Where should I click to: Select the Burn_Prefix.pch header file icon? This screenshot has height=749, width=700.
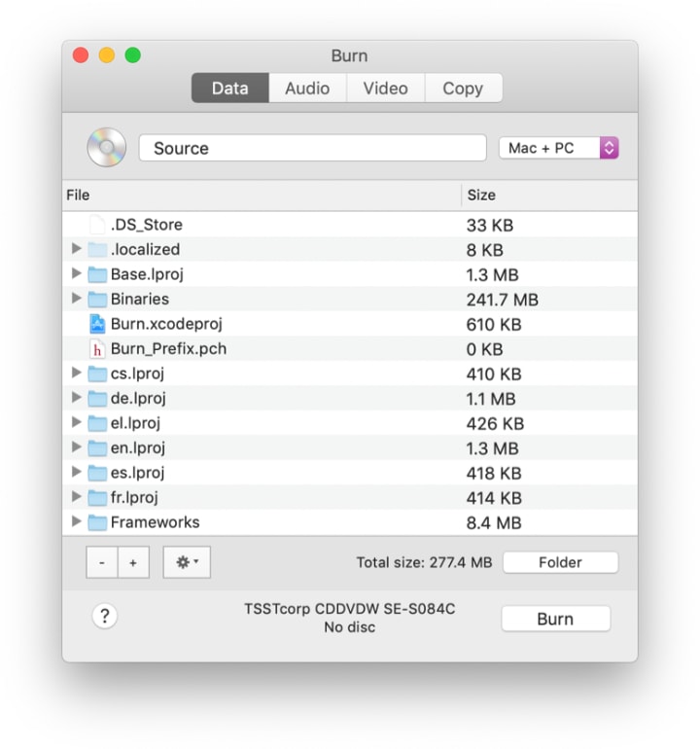pyautogui.click(x=97, y=349)
